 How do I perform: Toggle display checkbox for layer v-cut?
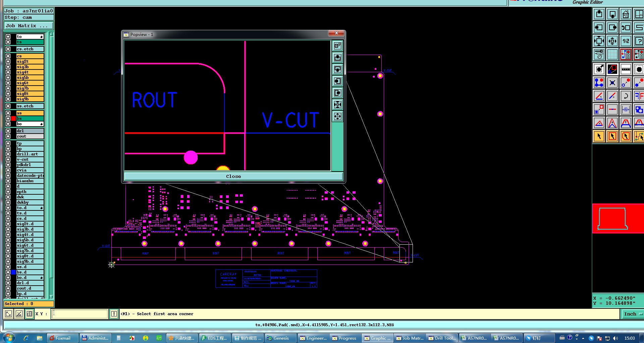[8, 159]
